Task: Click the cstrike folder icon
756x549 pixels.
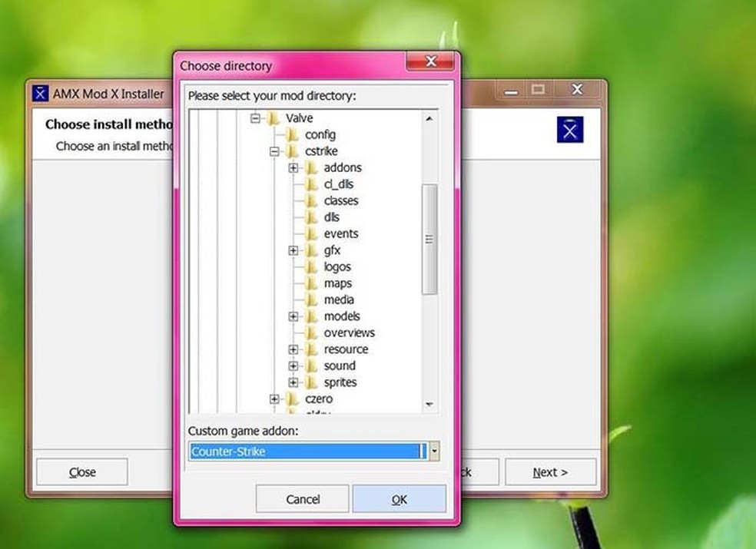Action: click(292, 151)
